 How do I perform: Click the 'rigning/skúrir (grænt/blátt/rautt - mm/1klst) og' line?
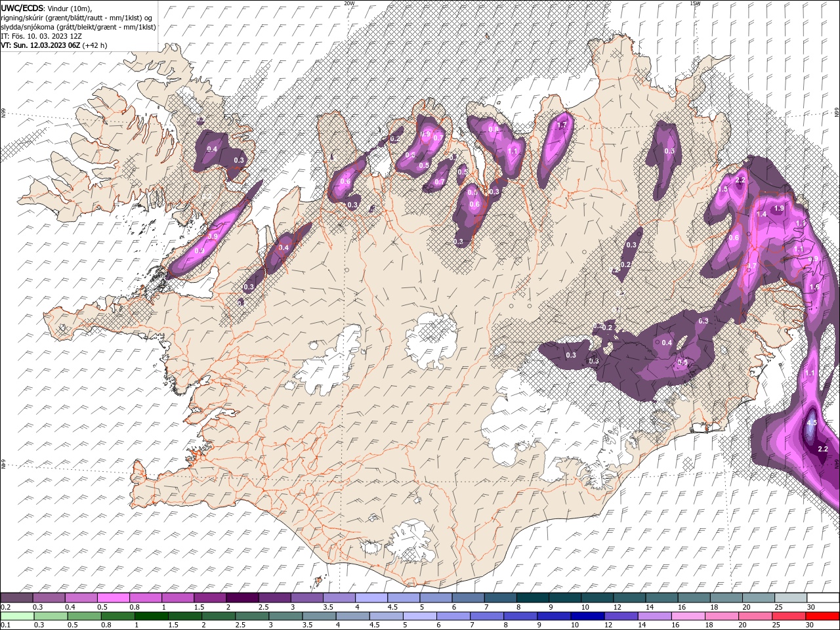coord(77,18)
